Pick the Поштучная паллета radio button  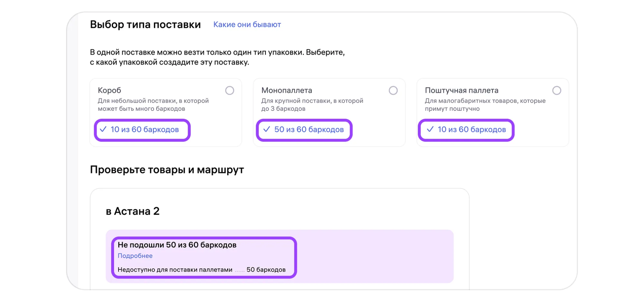click(557, 90)
